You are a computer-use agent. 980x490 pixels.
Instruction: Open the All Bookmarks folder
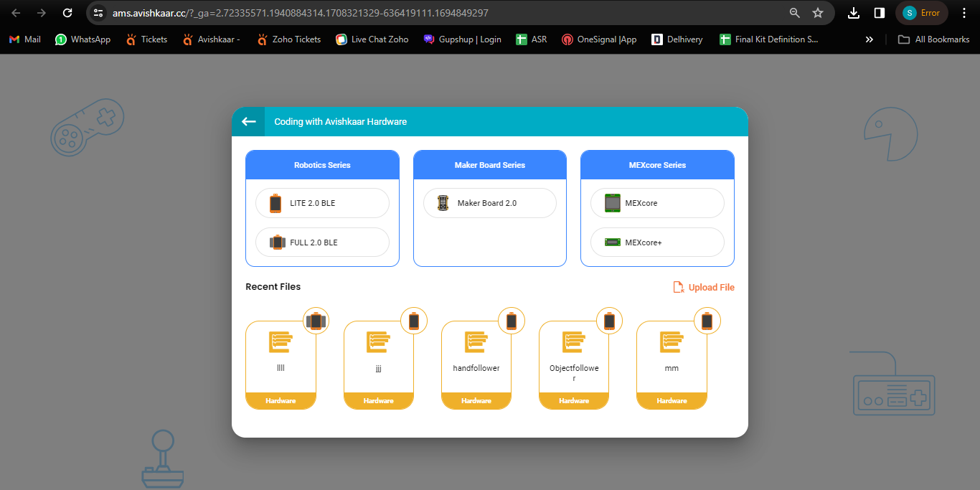[x=934, y=39]
